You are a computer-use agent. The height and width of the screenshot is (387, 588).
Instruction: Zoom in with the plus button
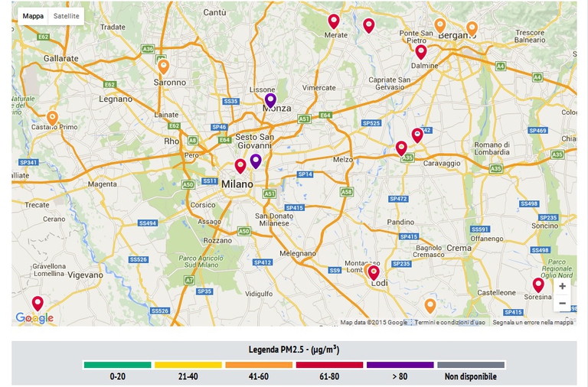[x=562, y=286]
